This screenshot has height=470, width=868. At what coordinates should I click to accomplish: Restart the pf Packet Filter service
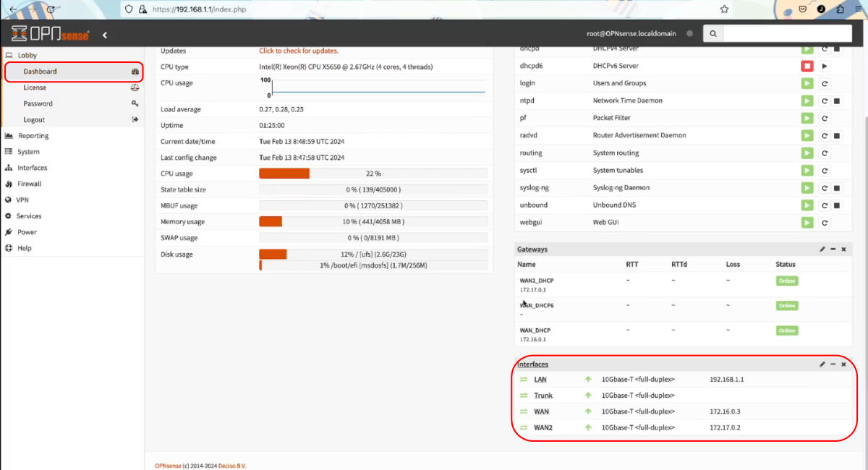click(x=825, y=118)
